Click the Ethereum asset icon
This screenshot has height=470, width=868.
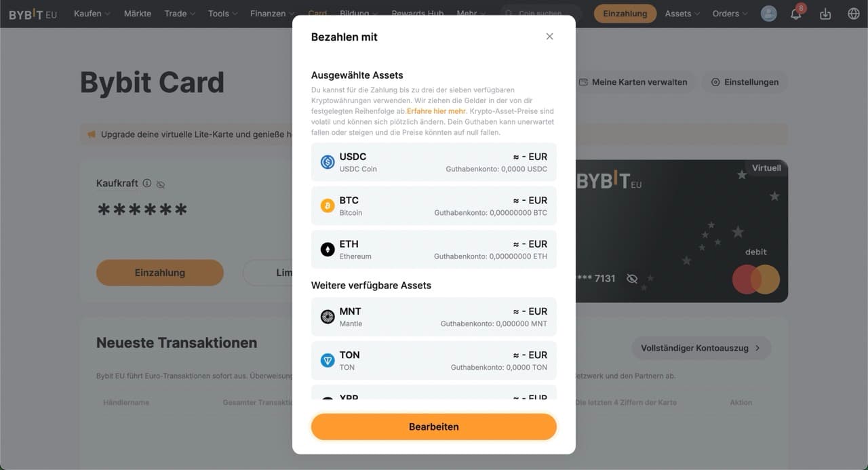326,248
